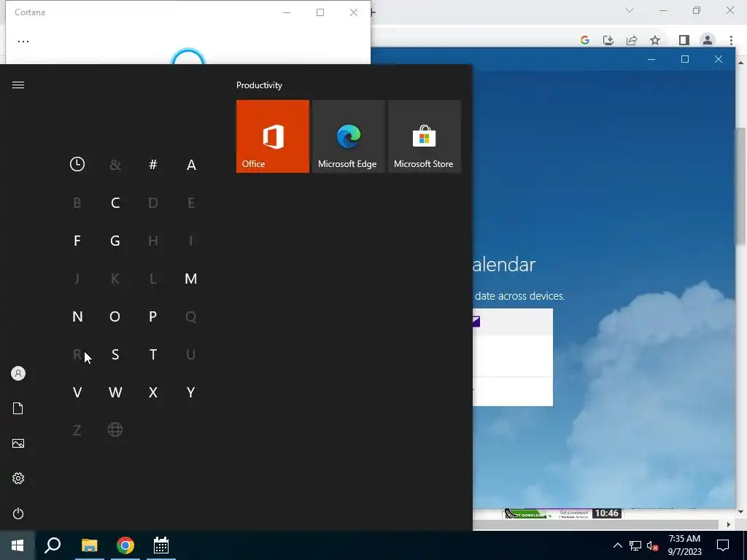747x560 pixels.
Task: Jump to apps starting with C
Action: click(115, 203)
